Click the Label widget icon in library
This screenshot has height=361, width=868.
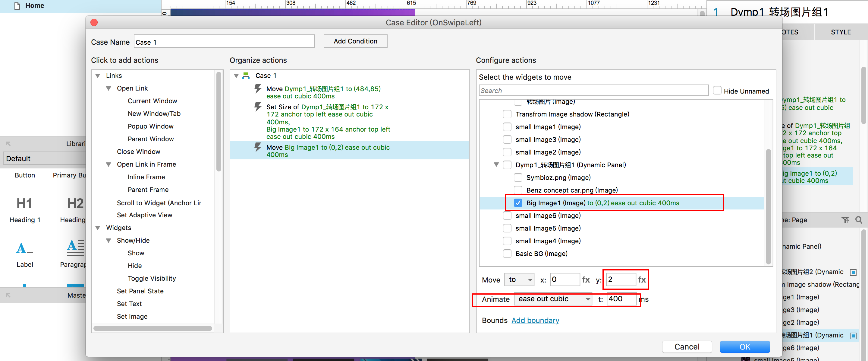coord(24,249)
